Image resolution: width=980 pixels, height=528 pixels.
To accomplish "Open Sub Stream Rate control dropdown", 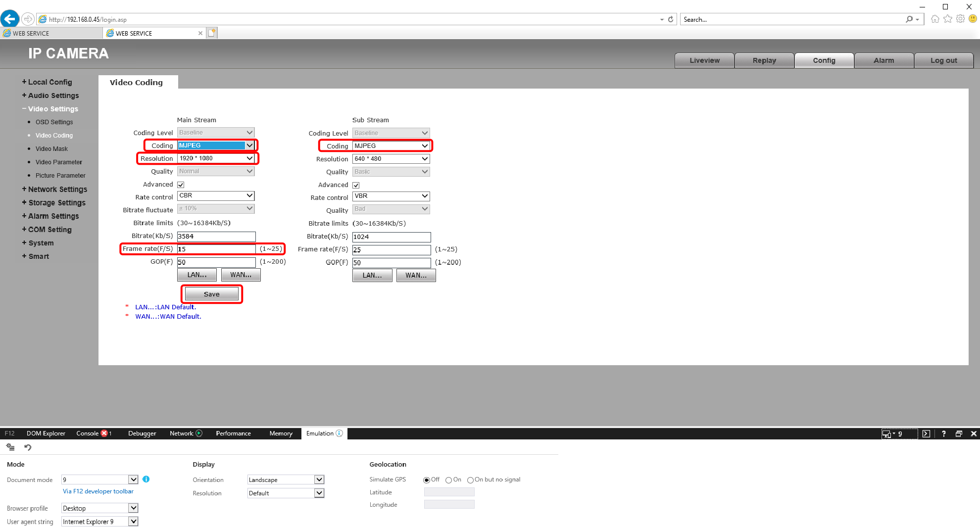I will [391, 196].
